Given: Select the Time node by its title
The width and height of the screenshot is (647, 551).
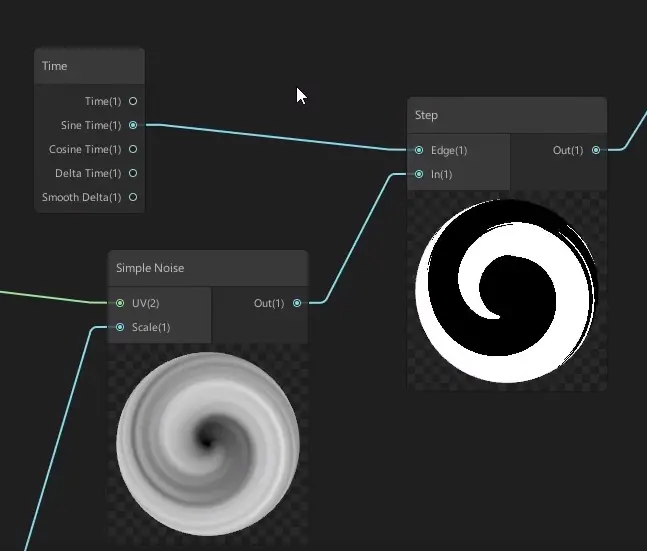Looking at the screenshot, I should tap(54, 66).
